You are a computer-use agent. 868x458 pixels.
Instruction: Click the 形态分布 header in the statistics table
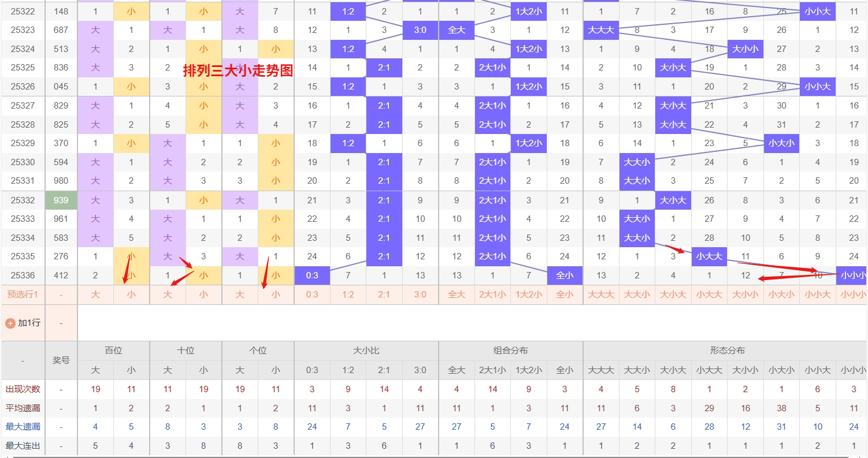click(727, 351)
